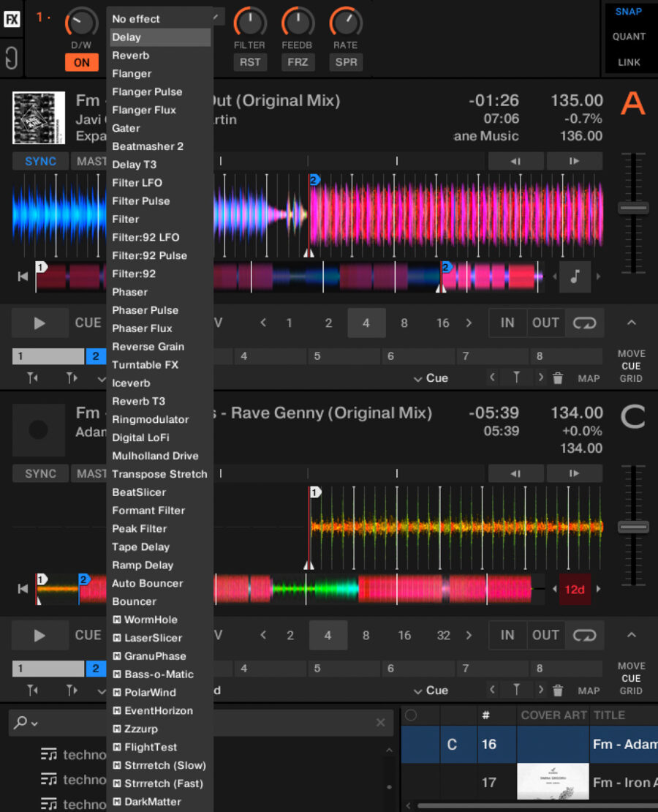Choose Iceverb in the effects list

click(x=131, y=383)
